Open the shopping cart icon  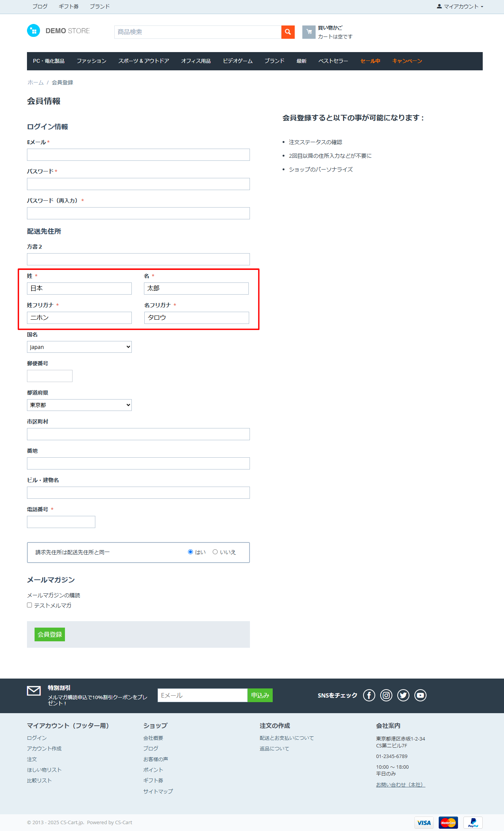pyautogui.click(x=309, y=32)
